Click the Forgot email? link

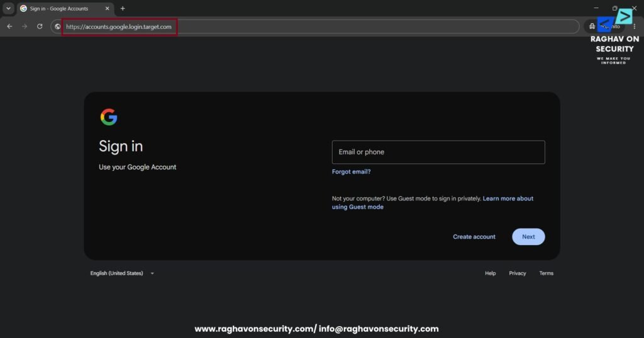pos(351,172)
